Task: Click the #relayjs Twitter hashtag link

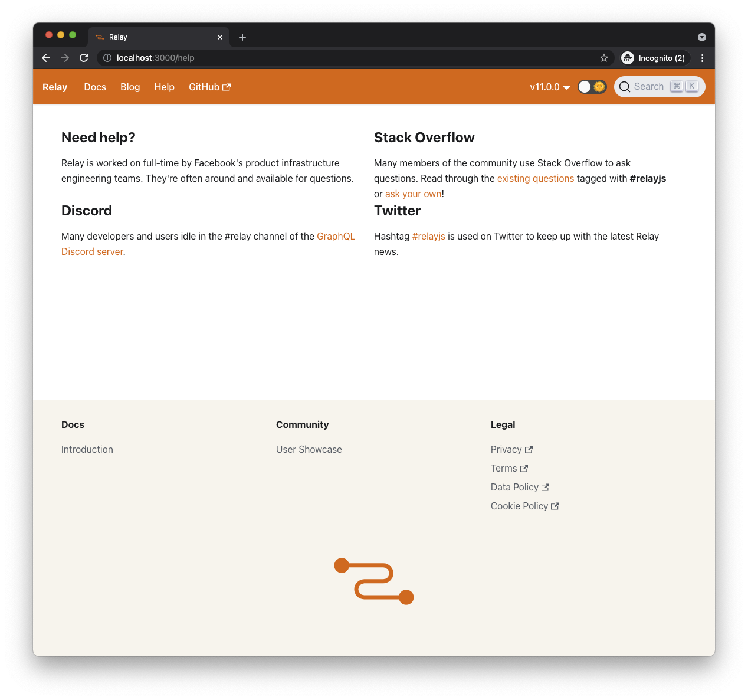Action: coord(429,236)
